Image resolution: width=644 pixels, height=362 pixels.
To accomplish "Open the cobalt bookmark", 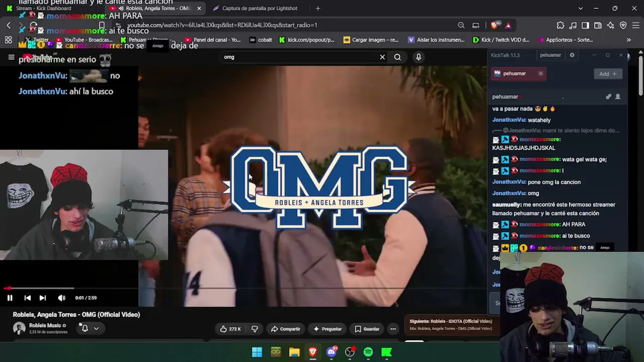I will coord(262,40).
